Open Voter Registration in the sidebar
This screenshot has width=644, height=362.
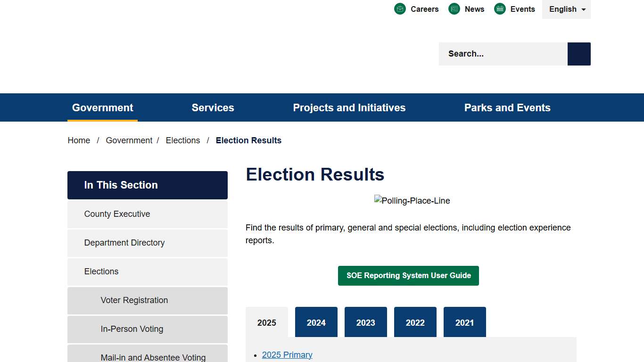[x=134, y=300]
